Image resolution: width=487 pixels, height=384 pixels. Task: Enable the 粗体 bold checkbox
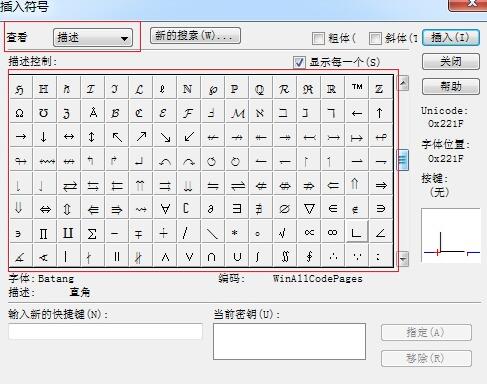[318, 38]
